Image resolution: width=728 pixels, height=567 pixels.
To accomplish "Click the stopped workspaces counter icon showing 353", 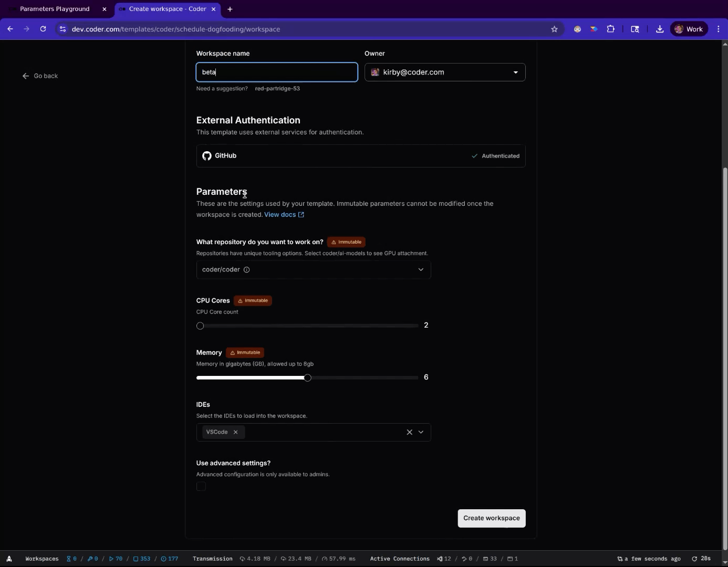I will [135, 559].
